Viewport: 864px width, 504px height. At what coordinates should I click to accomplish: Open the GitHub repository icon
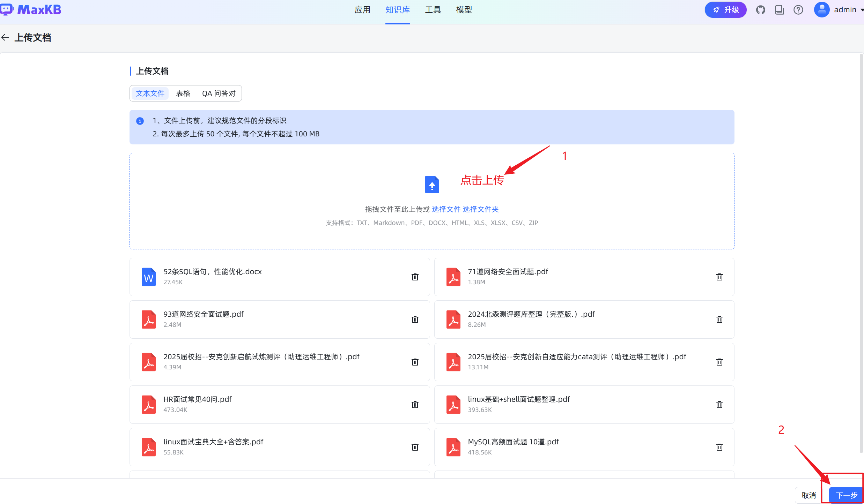pos(761,10)
